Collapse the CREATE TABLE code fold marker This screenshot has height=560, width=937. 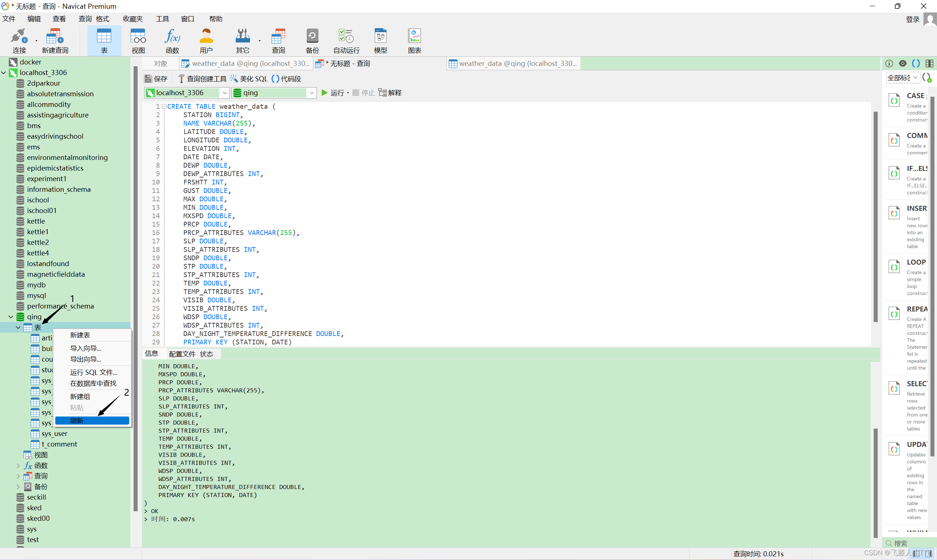pyautogui.click(x=164, y=107)
